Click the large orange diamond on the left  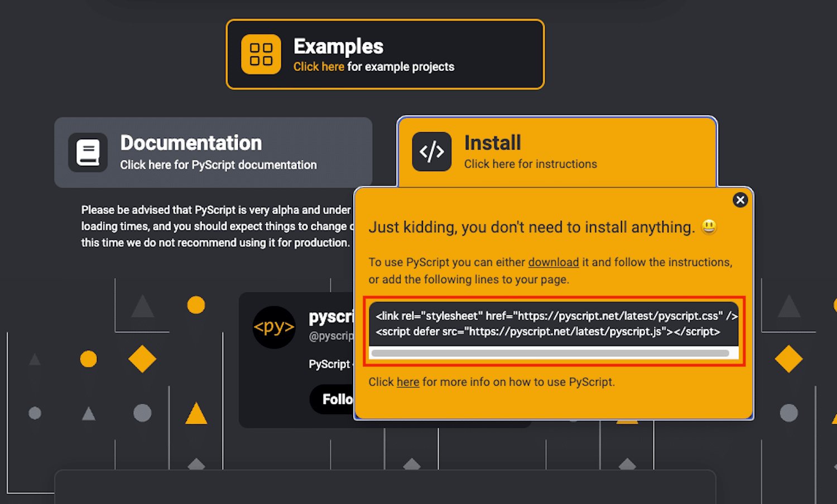[142, 359]
